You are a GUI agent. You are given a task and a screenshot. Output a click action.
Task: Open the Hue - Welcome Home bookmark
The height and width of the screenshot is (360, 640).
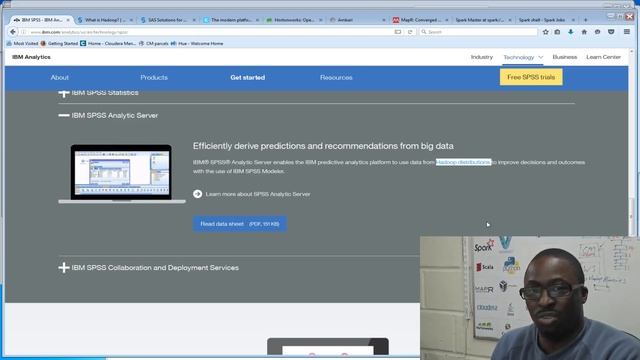pos(197,43)
